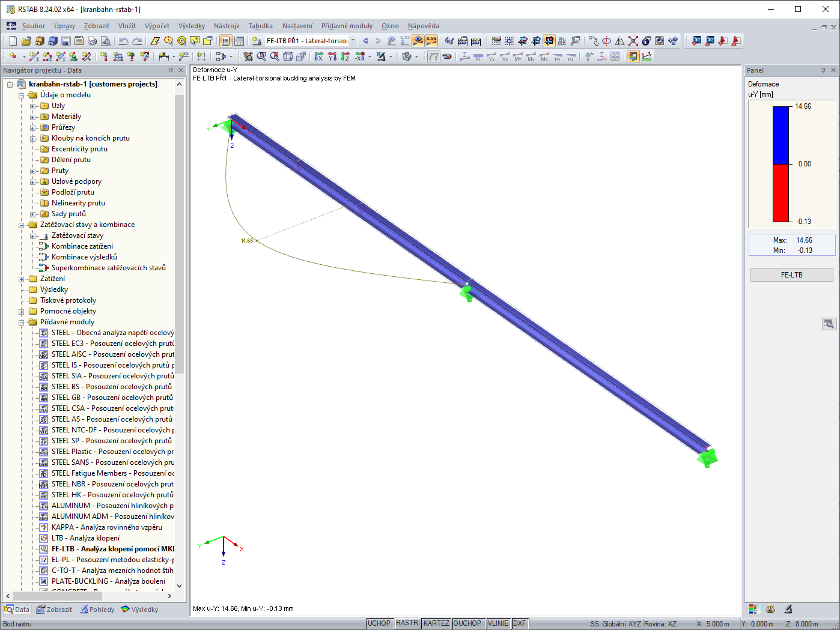Open an existing file with the folder icon
The image size is (840, 630).
point(26,41)
